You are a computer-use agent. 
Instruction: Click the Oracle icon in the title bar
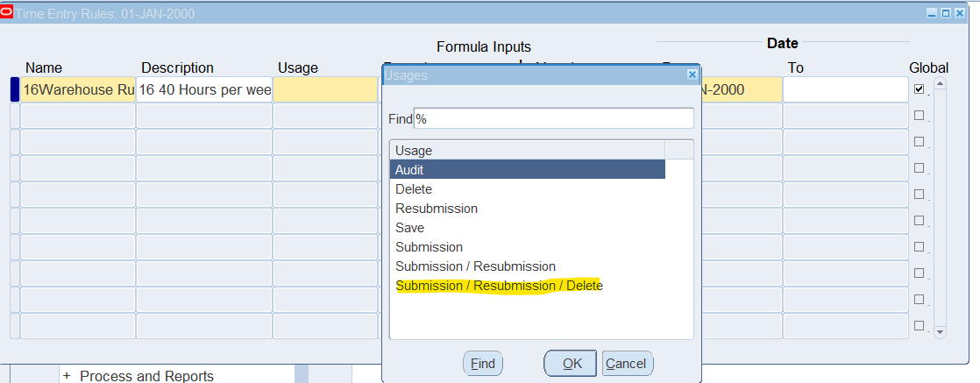coord(7,13)
